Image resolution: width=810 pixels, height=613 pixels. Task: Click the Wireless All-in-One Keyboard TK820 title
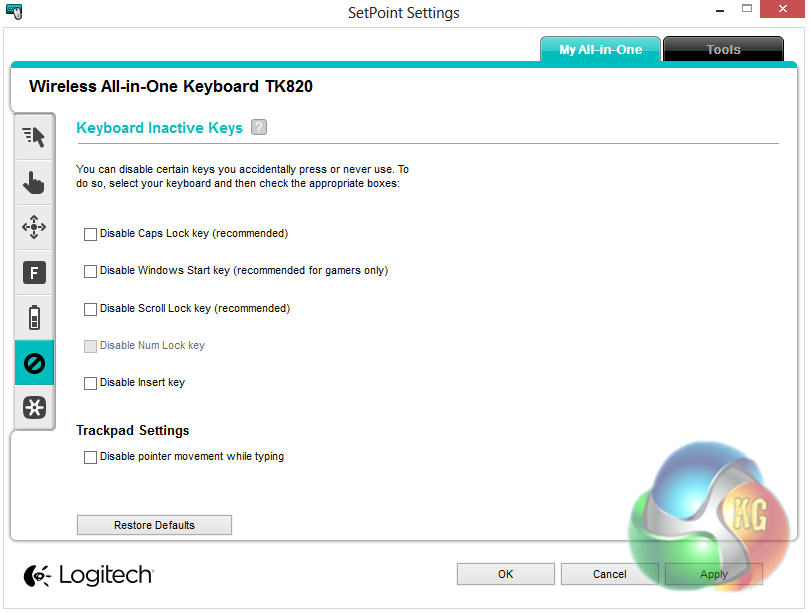click(170, 86)
